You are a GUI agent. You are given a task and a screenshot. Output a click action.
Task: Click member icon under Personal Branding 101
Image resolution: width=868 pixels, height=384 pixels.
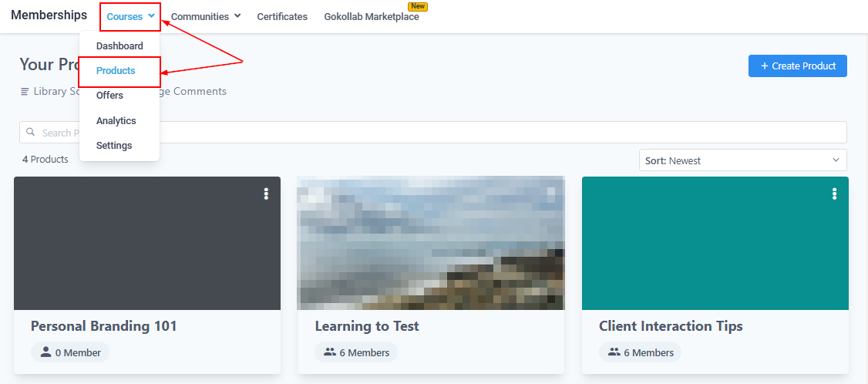[x=45, y=352]
